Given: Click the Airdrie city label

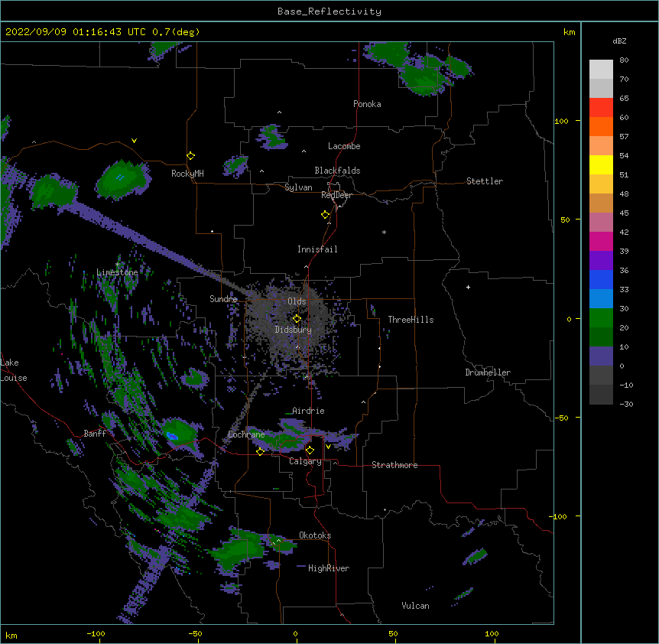Looking at the screenshot, I should pyautogui.click(x=308, y=411).
